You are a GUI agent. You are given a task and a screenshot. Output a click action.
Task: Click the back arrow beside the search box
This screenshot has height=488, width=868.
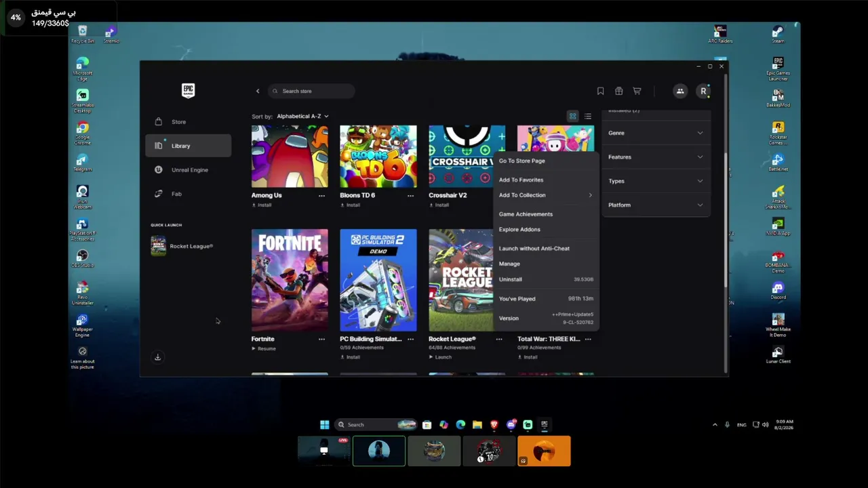[258, 91]
